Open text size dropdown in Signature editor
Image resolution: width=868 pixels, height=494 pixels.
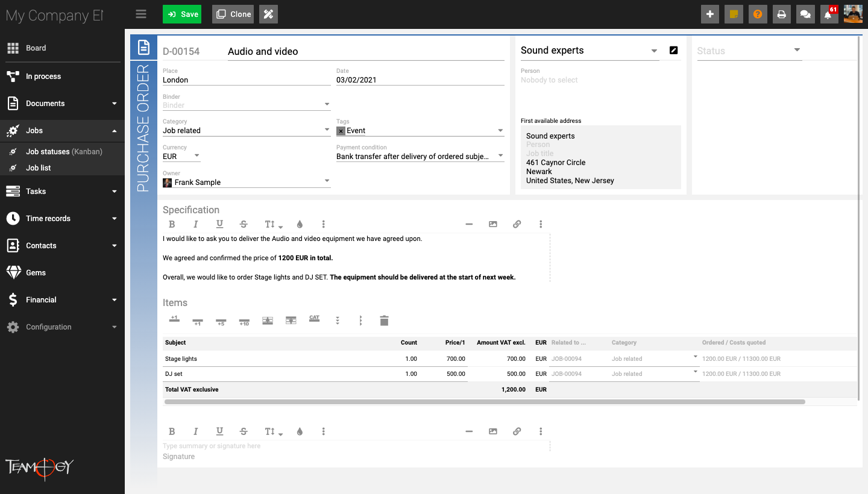pyautogui.click(x=273, y=431)
